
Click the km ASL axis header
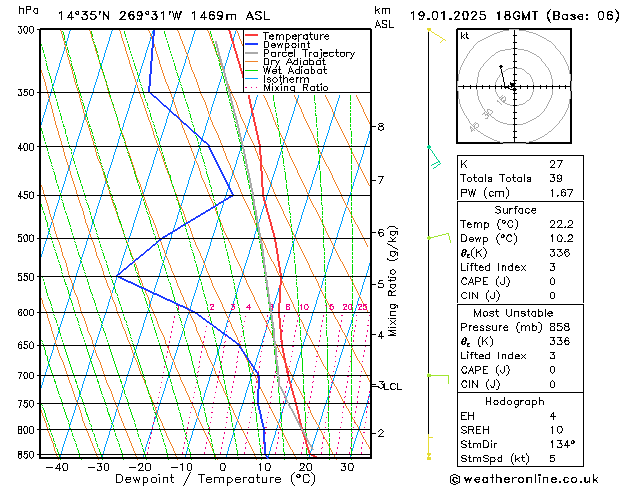[x=384, y=17]
